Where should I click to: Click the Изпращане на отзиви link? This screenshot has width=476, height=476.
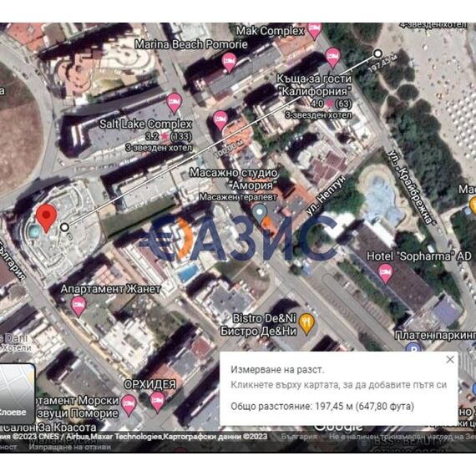click(70, 447)
